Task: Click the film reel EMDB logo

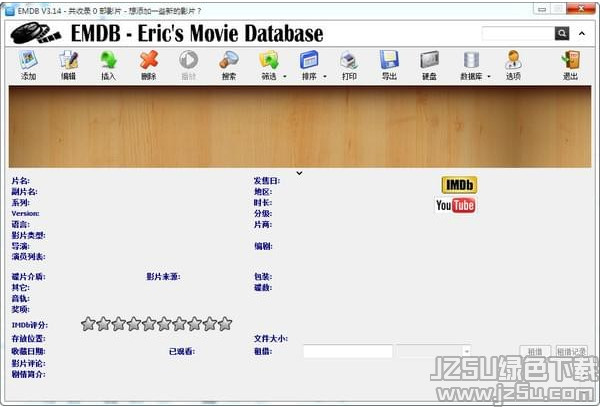Action: pos(36,33)
